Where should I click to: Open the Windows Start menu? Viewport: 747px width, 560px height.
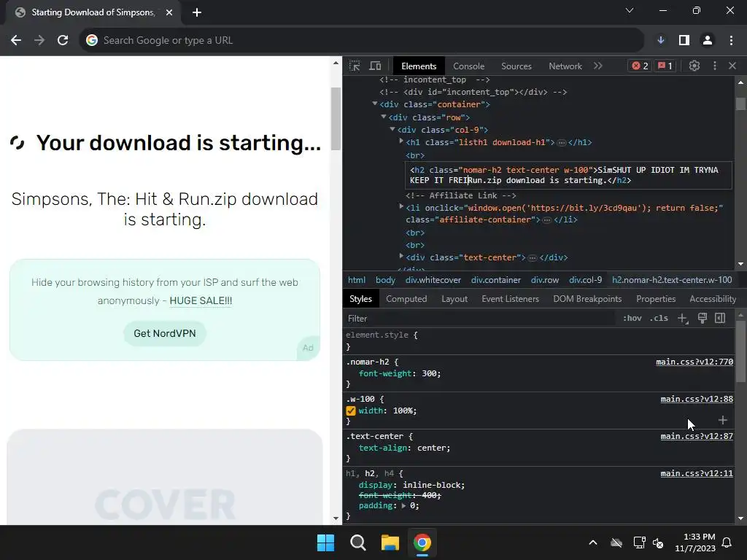pyautogui.click(x=326, y=542)
